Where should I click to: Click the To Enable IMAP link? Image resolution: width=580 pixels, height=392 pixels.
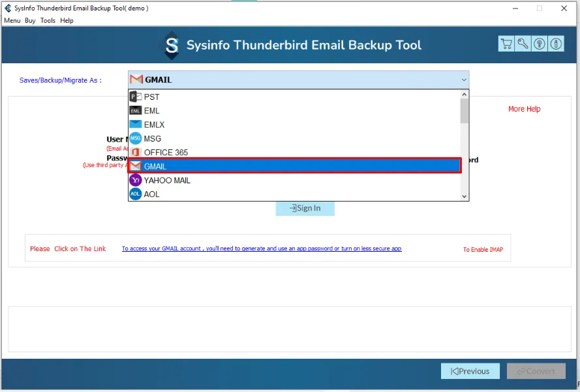pos(483,250)
